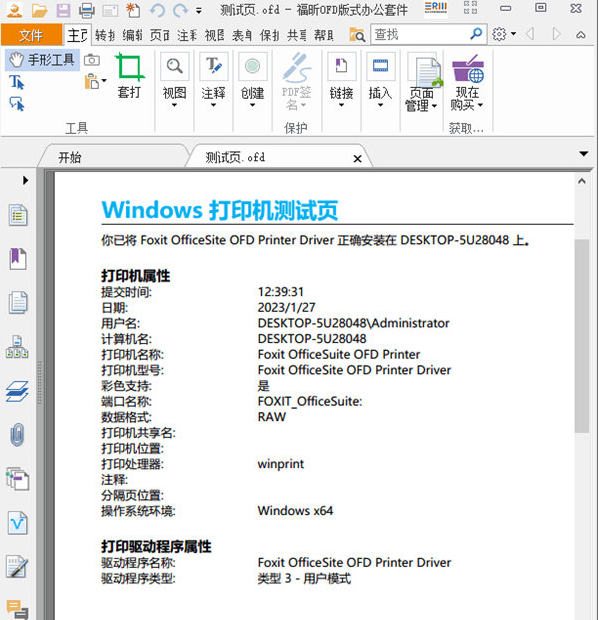This screenshot has height=620, width=599.
Task: Open the attachments paperclip panel
Action: point(17,435)
